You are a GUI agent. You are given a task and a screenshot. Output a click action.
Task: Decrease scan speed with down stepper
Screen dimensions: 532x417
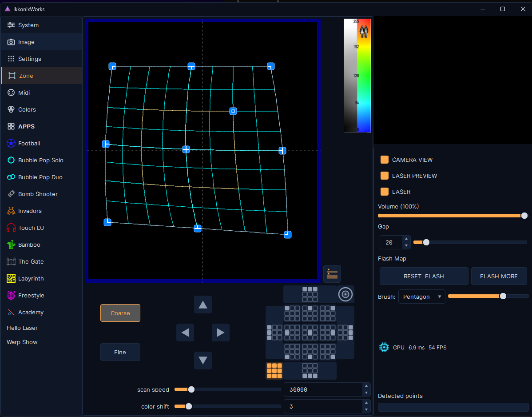366,393
